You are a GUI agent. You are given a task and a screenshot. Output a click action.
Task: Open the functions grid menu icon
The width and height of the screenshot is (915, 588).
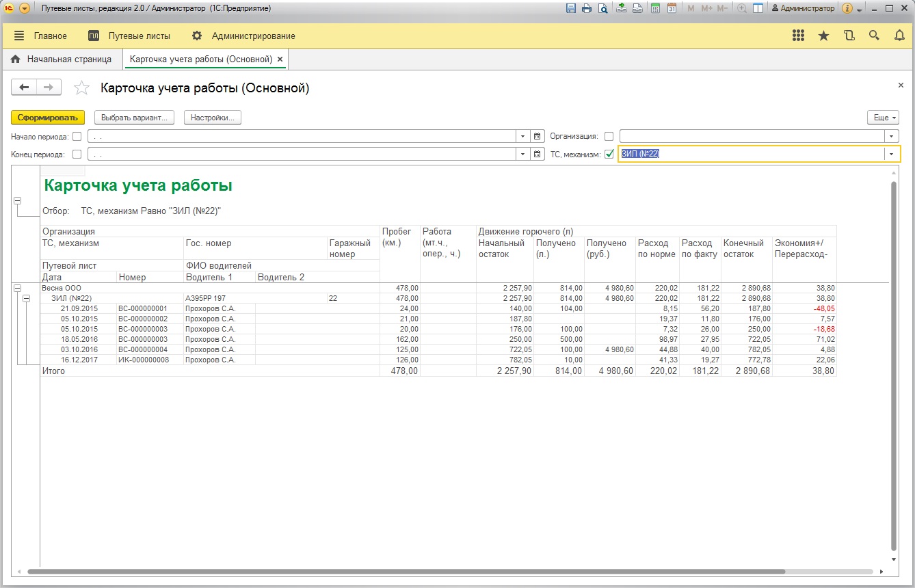click(x=798, y=36)
